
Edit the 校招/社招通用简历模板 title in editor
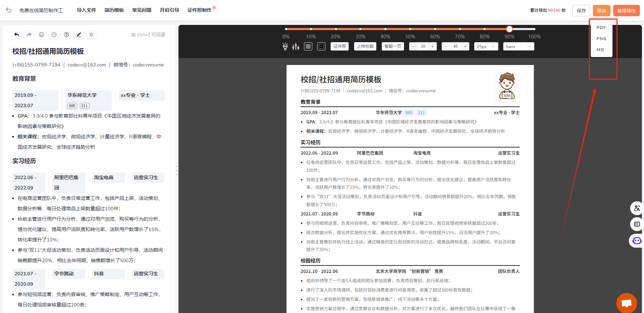[x=48, y=51]
